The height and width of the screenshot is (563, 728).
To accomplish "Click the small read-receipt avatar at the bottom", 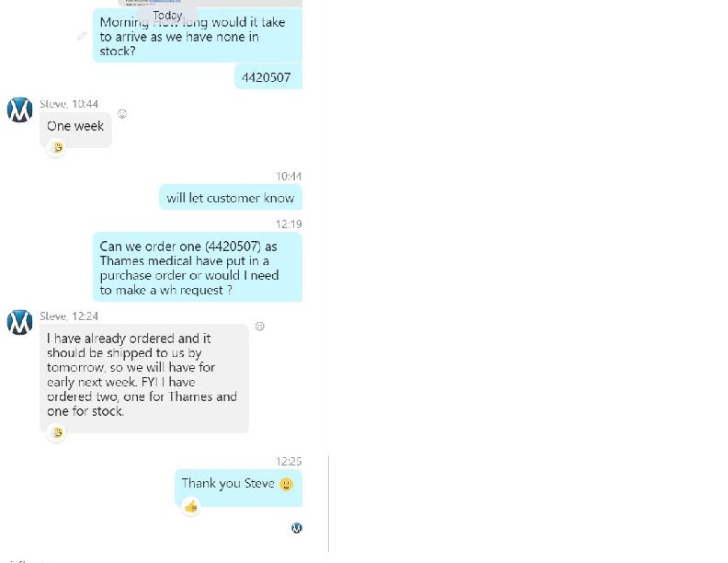I will (297, 528).
